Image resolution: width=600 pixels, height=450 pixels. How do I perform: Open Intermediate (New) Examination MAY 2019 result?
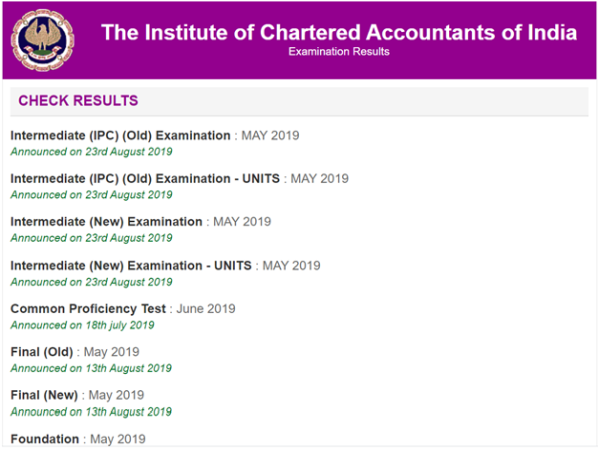point(107,221)
